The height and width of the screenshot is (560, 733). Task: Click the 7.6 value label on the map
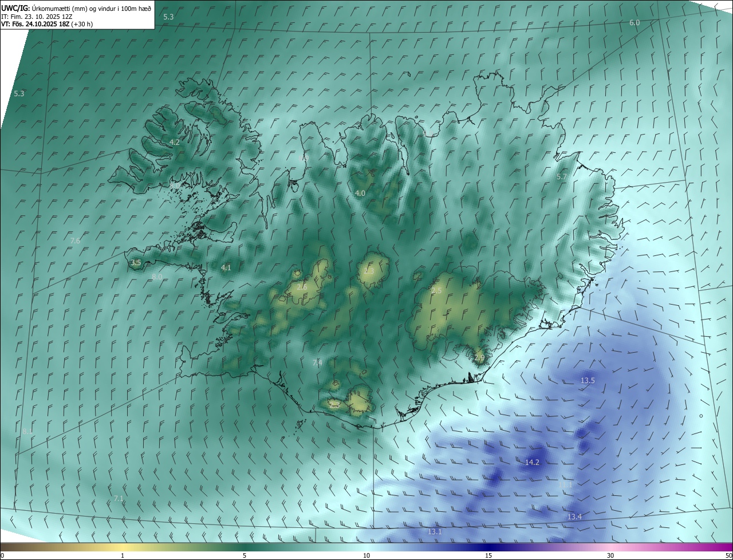tap(75, 241)
